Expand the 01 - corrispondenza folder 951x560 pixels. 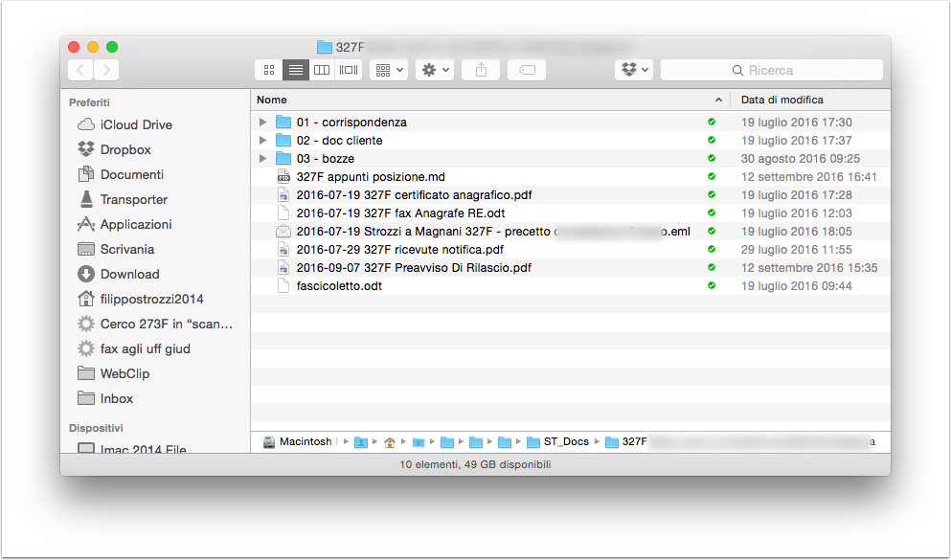pyautogui.click(x=262, y=122)
